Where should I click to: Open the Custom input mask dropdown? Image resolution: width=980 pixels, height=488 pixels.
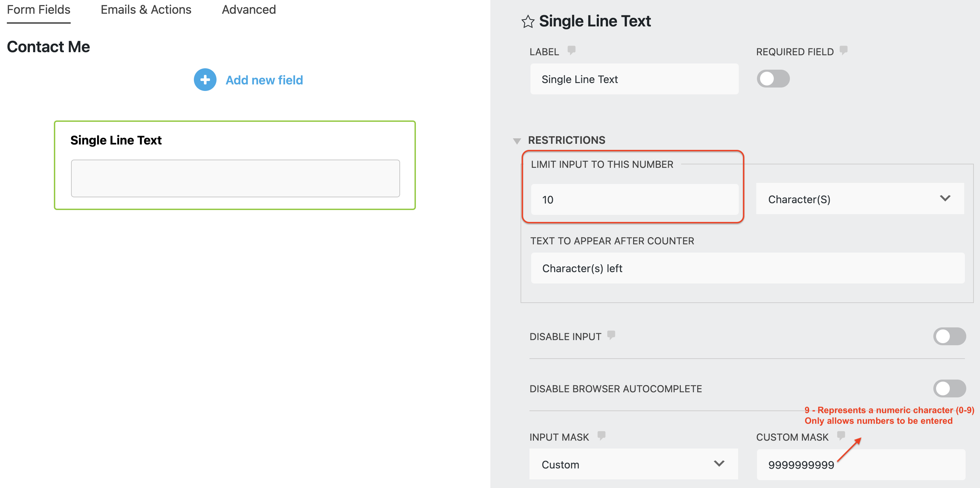click(633, 464)
